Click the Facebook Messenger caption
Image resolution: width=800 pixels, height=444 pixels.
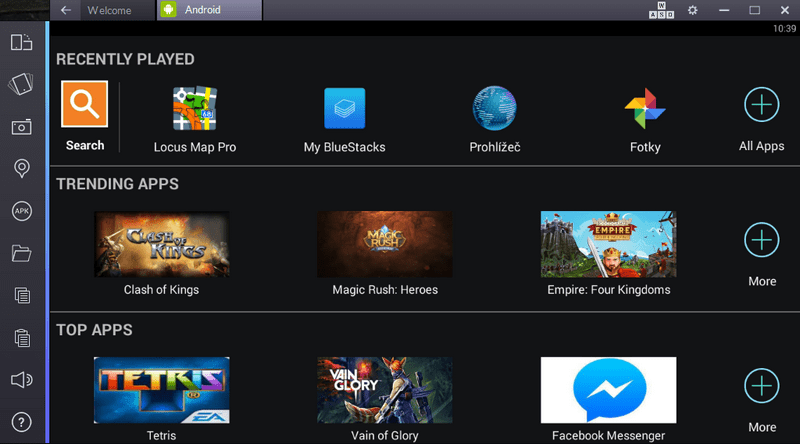tap(608, 436)
